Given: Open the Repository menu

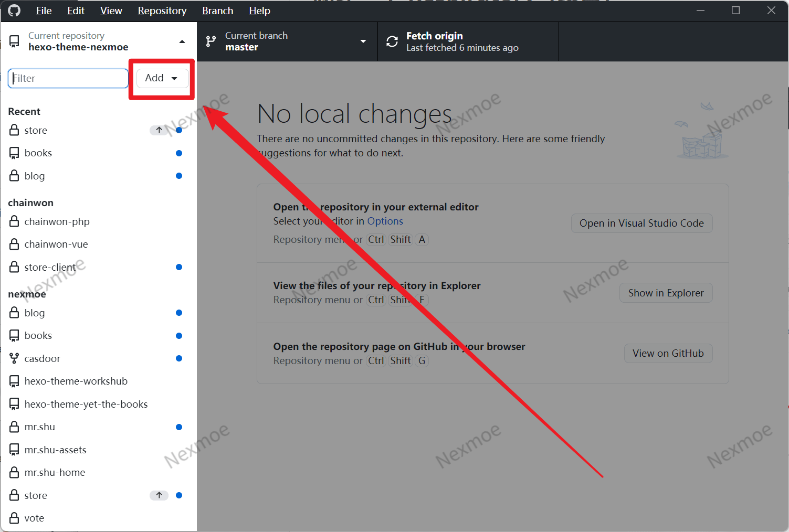Looking at the screenshot, I should [162, 10].
